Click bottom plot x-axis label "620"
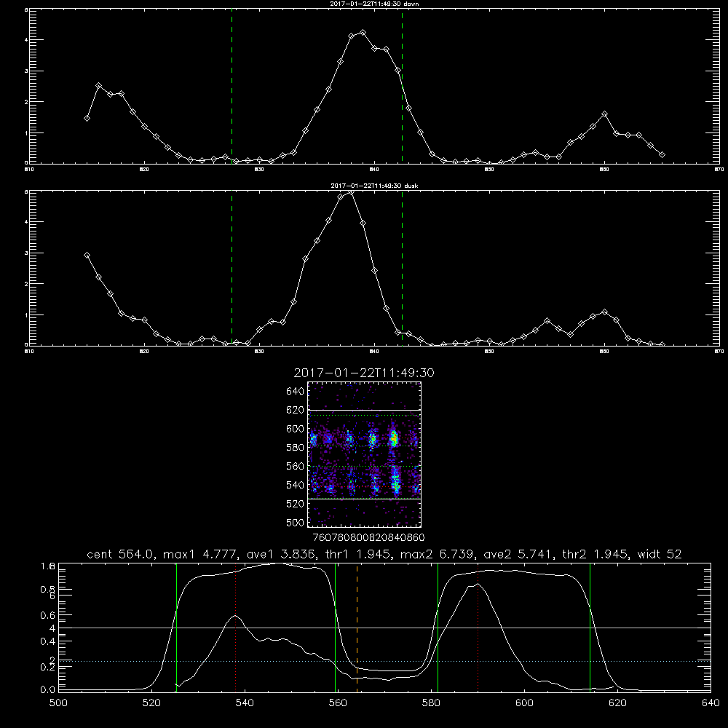 [617, 703]
